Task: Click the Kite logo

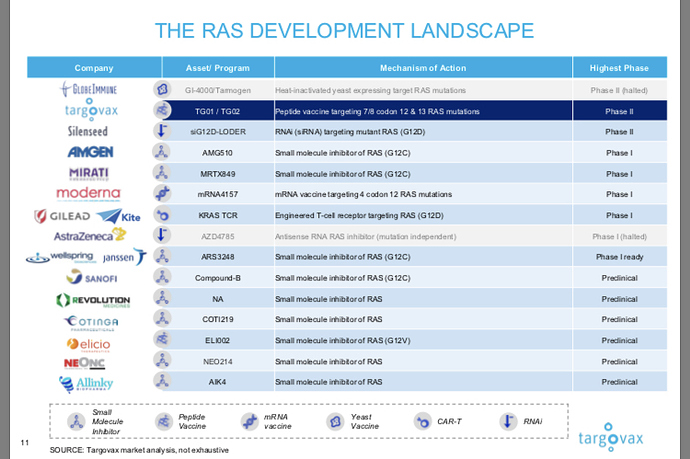Action: tap(118, 216)
